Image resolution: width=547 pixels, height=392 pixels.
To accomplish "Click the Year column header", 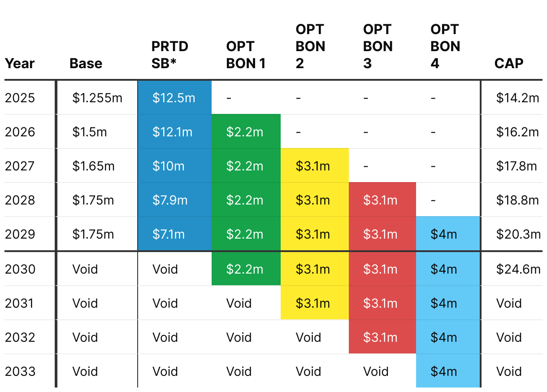I will [20, 63].
